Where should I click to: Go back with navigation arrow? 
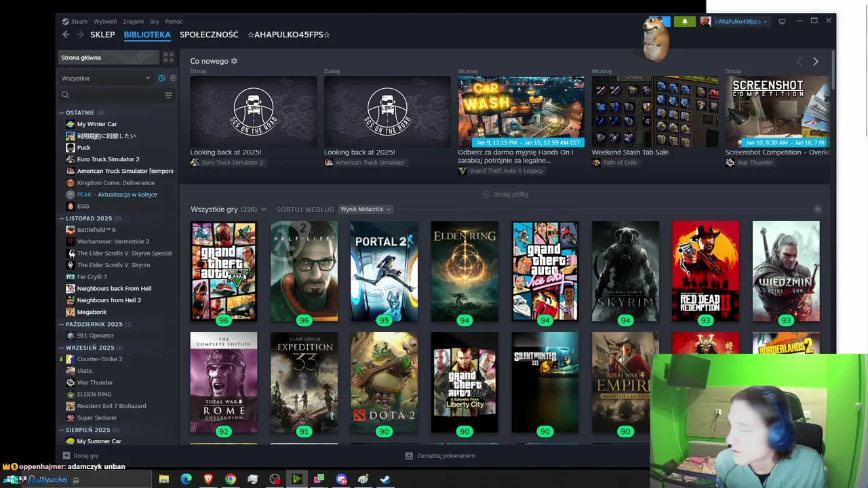(66, 35)
